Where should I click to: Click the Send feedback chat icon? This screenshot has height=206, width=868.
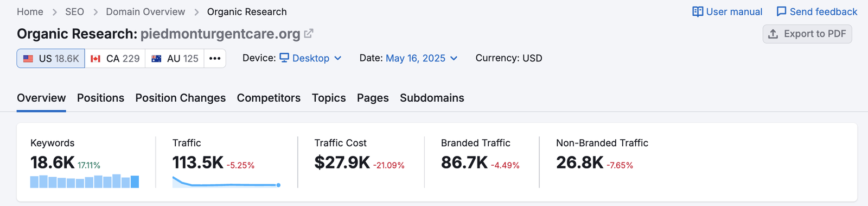click(781, 11)
